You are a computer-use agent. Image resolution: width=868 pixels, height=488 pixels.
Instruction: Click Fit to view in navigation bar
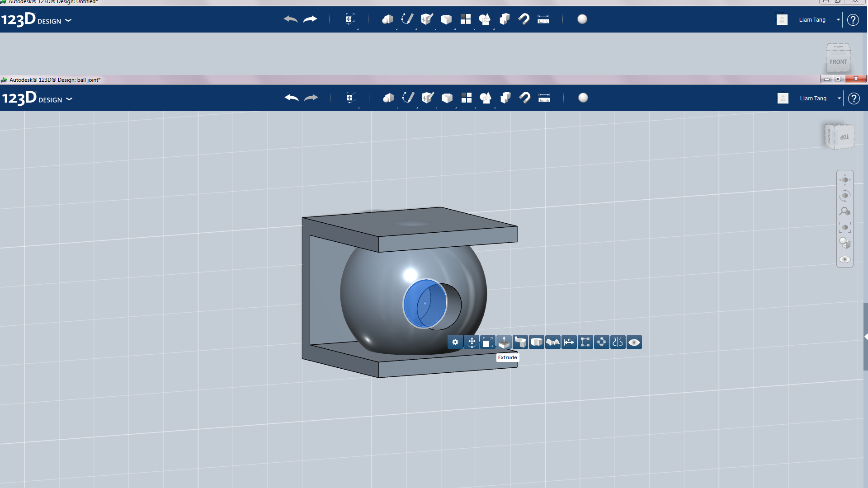(845, 227)
